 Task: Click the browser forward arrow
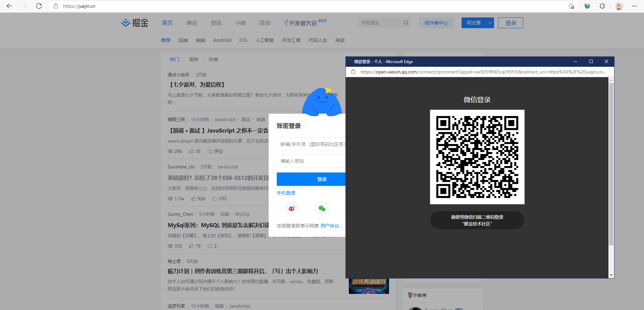pos(24,6)
